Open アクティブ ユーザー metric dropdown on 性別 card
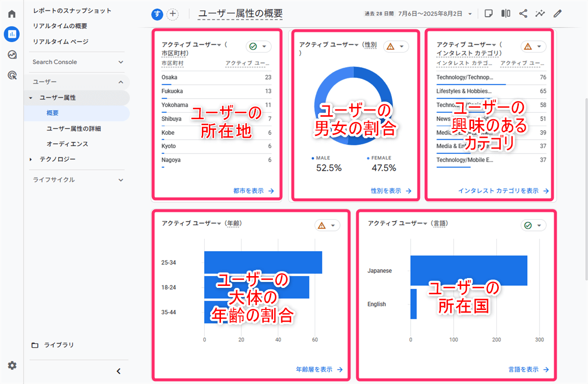The image size is (588, 384). click(329, 45)
